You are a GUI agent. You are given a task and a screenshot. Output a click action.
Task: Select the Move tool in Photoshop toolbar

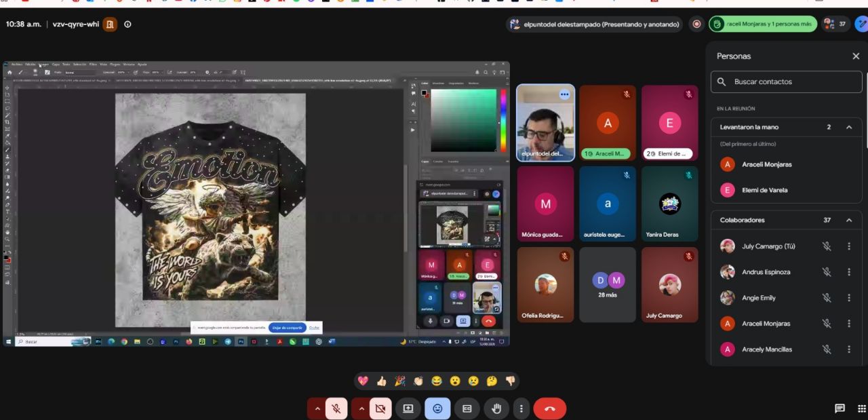pyautogui.click(x=7, y=88)
